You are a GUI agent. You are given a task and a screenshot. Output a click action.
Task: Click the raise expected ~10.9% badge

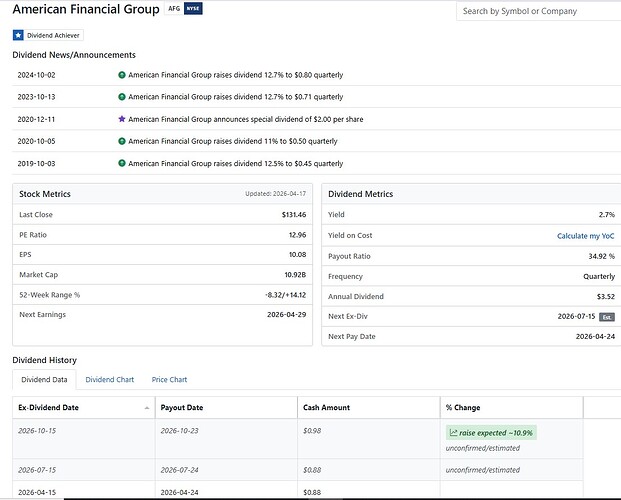click(x=491, y=433)
